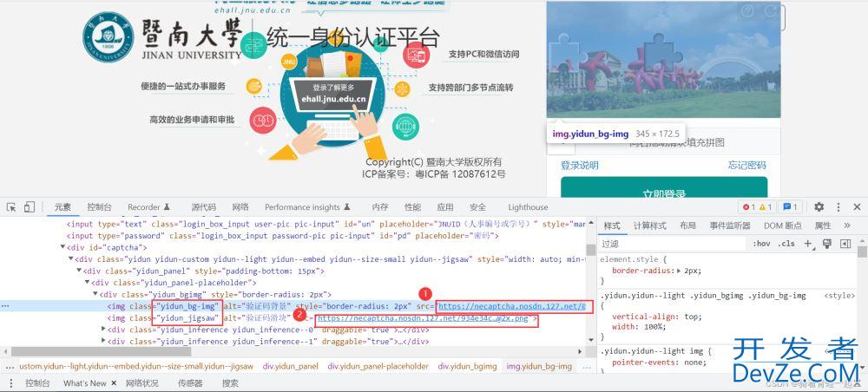Click the captcha jigsaw background image
Viewport: 868px width, 392px height.
coord(664,60)
